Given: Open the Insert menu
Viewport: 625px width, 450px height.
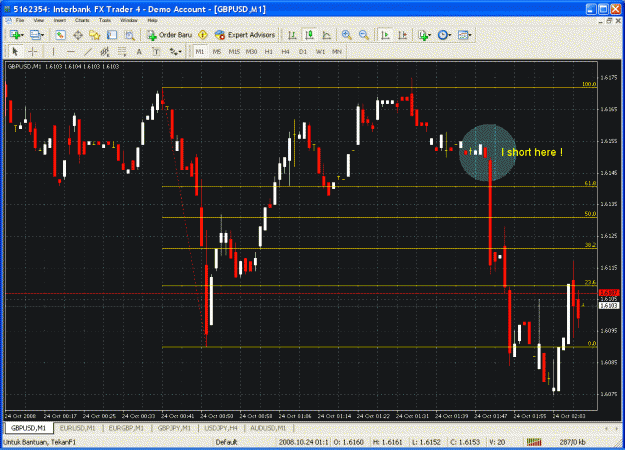Looking at the screenshot, I should click(x=60, y=20).
